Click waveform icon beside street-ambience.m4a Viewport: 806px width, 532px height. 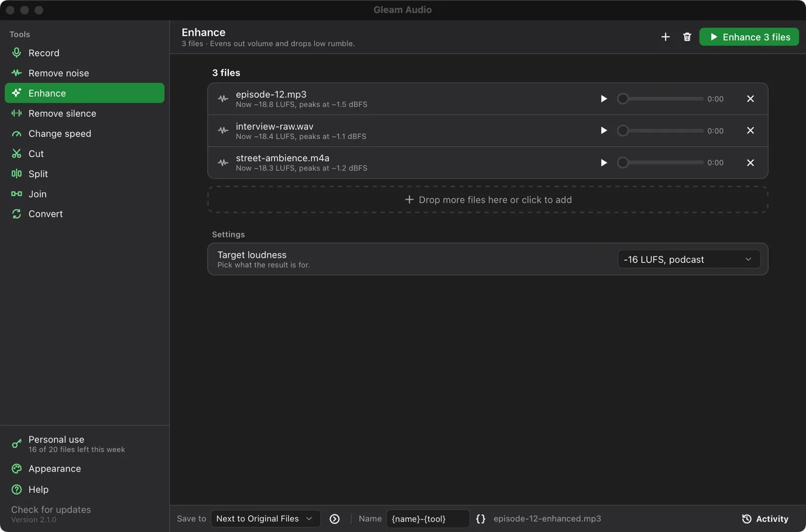click(223, 163)
